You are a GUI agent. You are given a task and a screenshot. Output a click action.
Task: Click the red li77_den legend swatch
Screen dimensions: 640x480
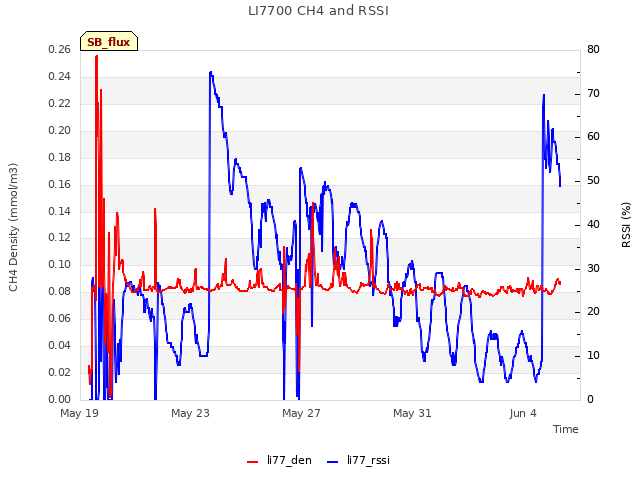coord(253,462)
